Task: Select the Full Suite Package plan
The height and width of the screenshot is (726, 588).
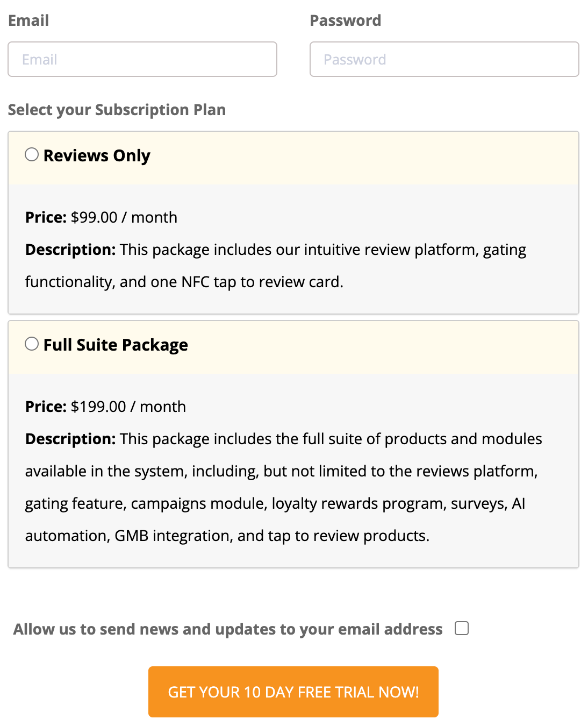Action: coord(32,344)
